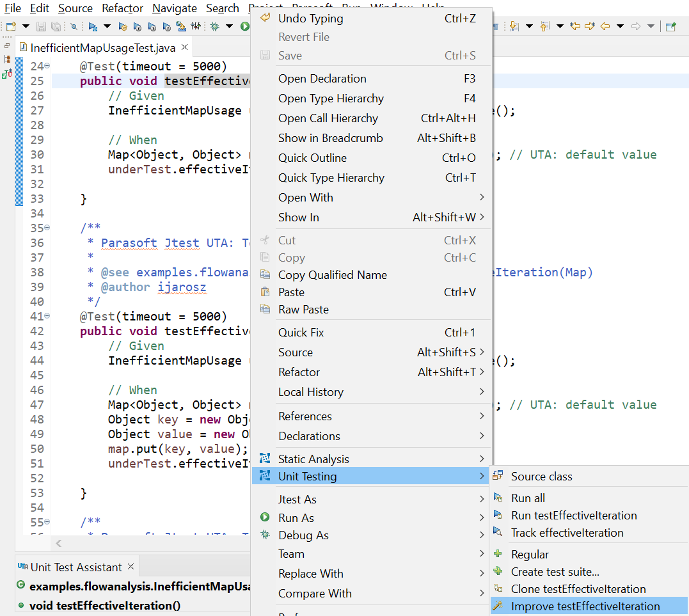Image resolution: width=689 pixels, height=616 pixels.
Task: Click the green Run toolbar button
Action: [245, 26]
